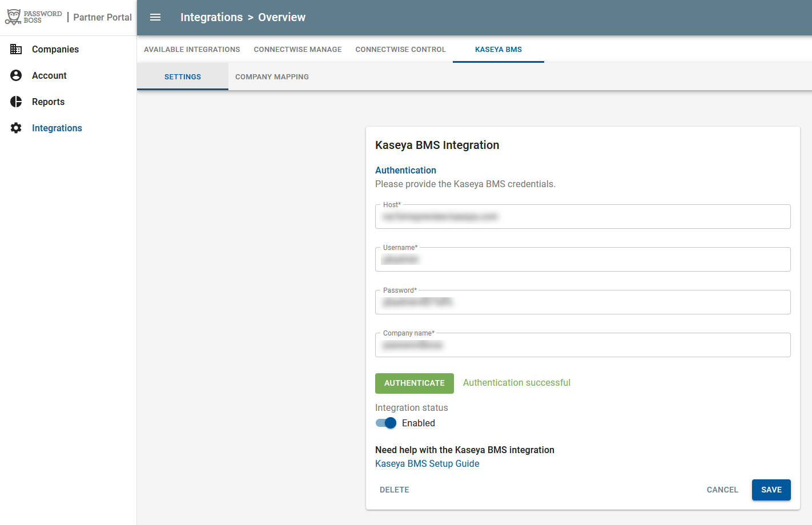This screenshot has width=812, height=525.
Task: Click the Username input field
Action: [x=582, y=259]
